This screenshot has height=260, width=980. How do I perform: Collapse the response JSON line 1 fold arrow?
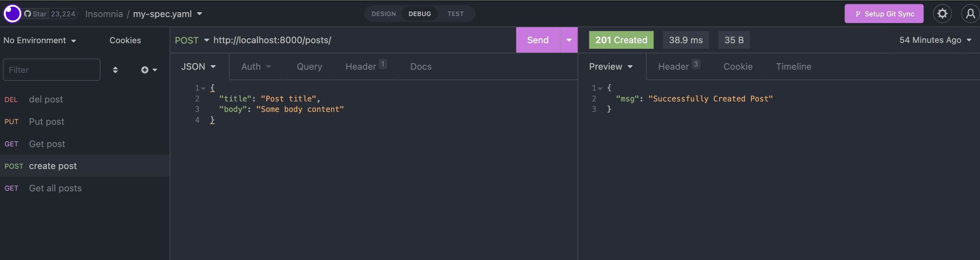(600, 89)
